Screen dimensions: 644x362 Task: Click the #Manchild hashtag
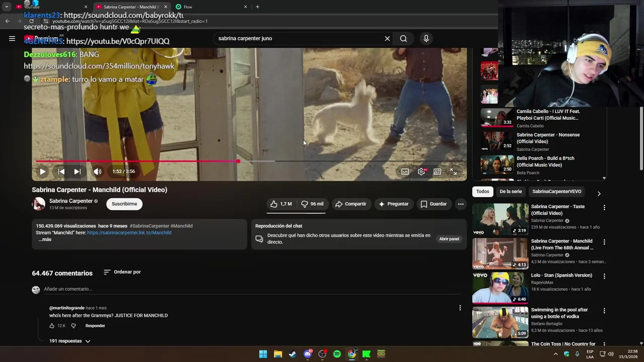[182, 226]
